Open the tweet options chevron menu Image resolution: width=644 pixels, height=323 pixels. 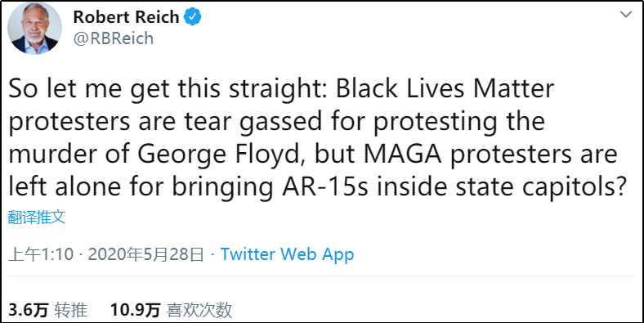pos(626,15)
